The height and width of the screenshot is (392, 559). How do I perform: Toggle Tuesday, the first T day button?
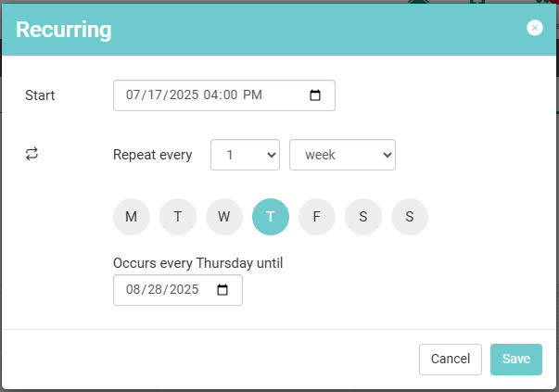pyautogui.click(x=178, y=217)
